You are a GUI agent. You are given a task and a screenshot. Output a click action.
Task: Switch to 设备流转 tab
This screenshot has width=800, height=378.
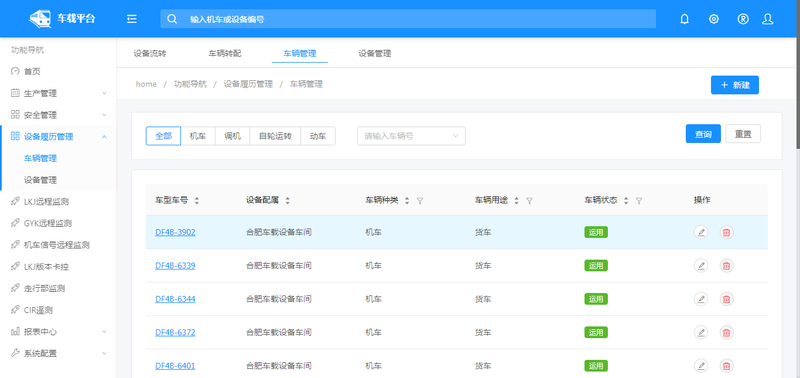pyautogui.click(x=150, y=53)
